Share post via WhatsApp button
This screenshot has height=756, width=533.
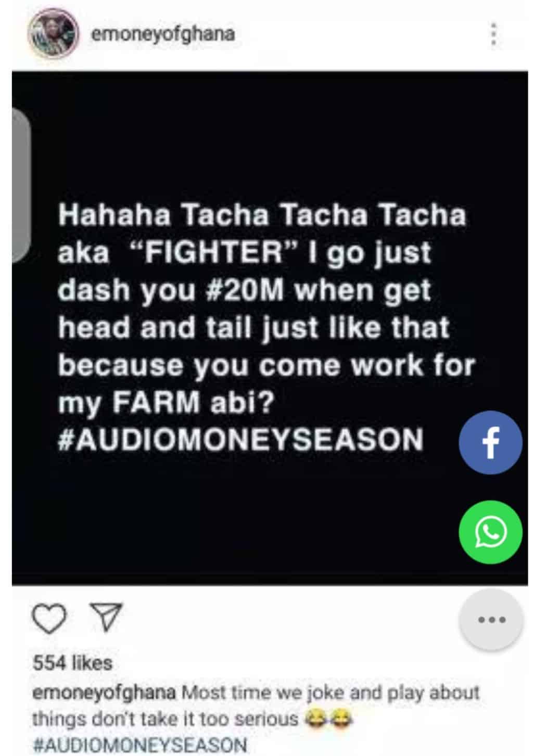click(490, 532)
